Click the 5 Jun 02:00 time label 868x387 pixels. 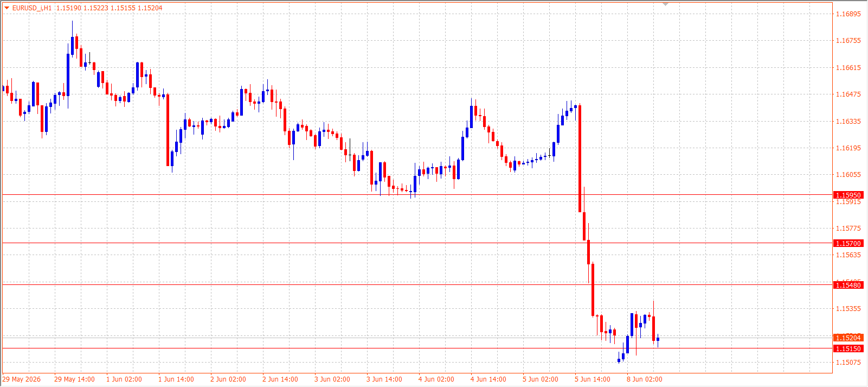(541, 379)
